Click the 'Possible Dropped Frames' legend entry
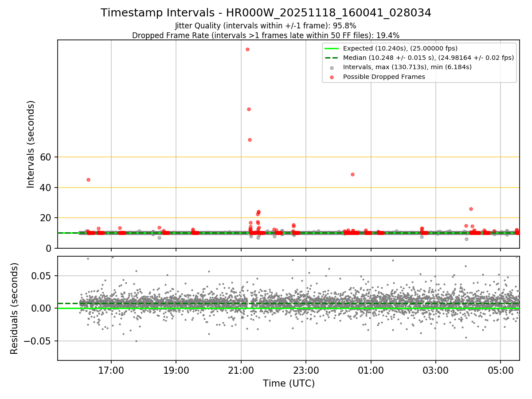The image size is (532, 399). point(384,77)
